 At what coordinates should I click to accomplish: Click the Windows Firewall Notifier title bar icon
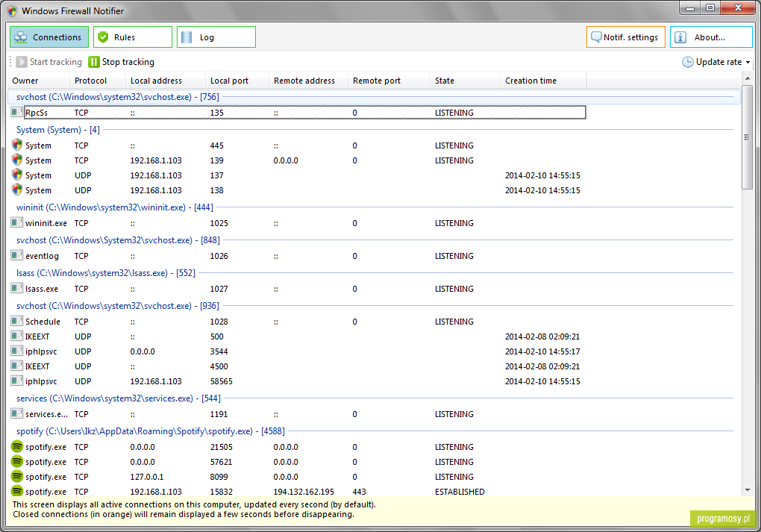click(x=13, y=10)
